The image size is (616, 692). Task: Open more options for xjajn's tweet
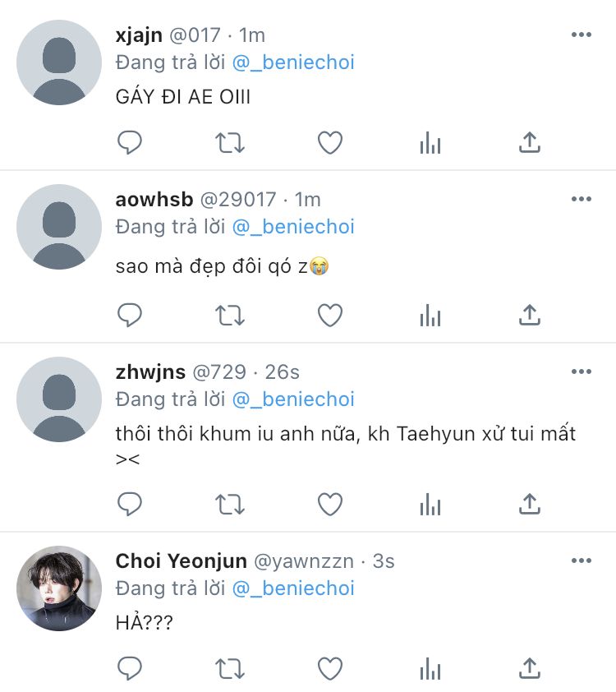tap(582, 35)
